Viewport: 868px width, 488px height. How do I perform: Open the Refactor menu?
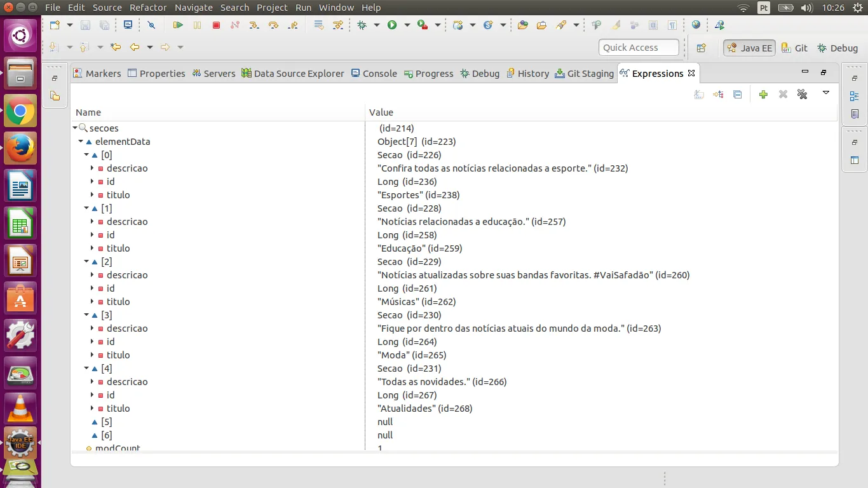[148, 8]
